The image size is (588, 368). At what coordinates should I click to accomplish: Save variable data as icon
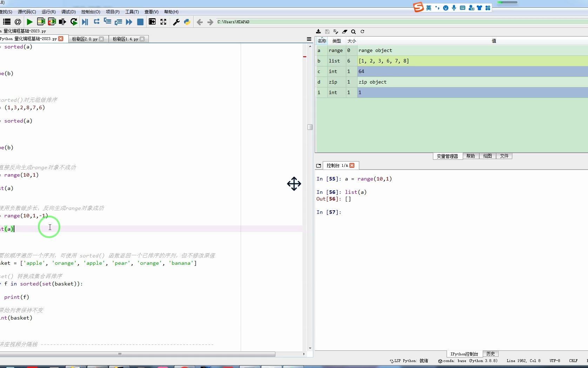pyautogui.click(x=336, y=32)
